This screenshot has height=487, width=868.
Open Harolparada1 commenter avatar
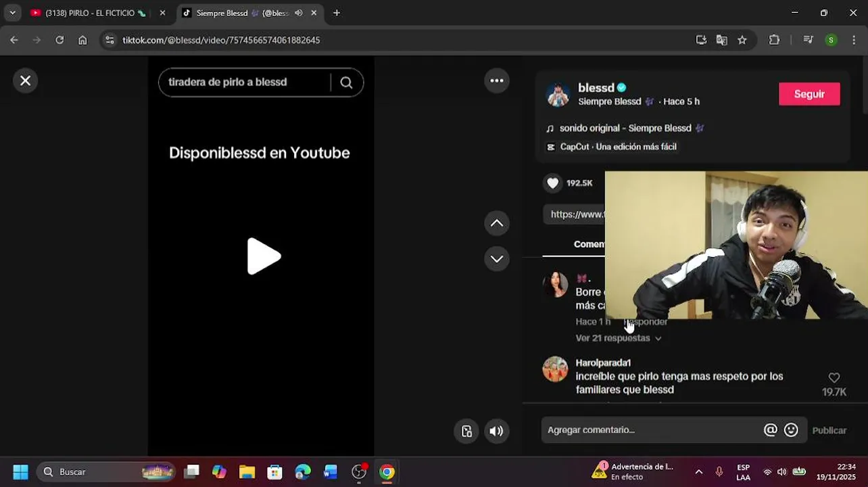tap(556, 369)
